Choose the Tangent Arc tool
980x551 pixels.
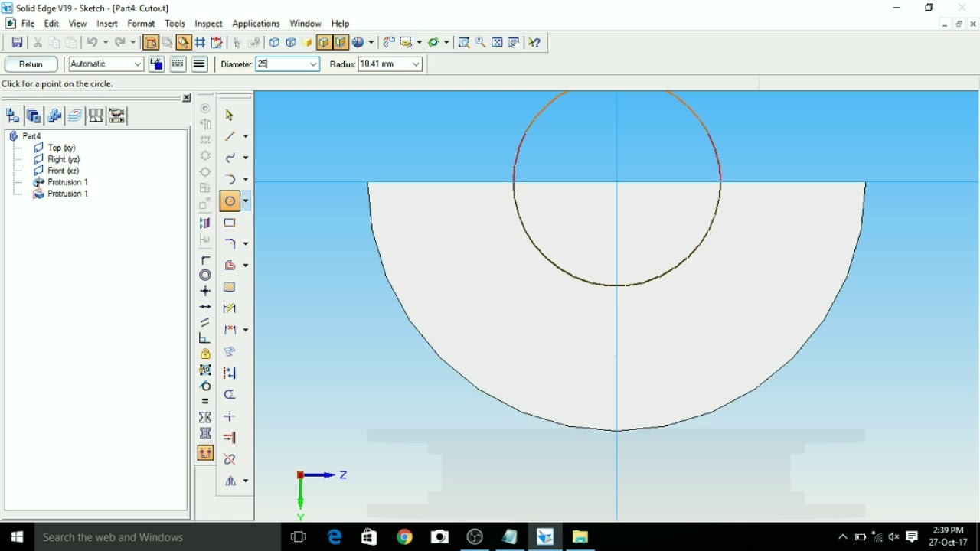coord(230,179)
